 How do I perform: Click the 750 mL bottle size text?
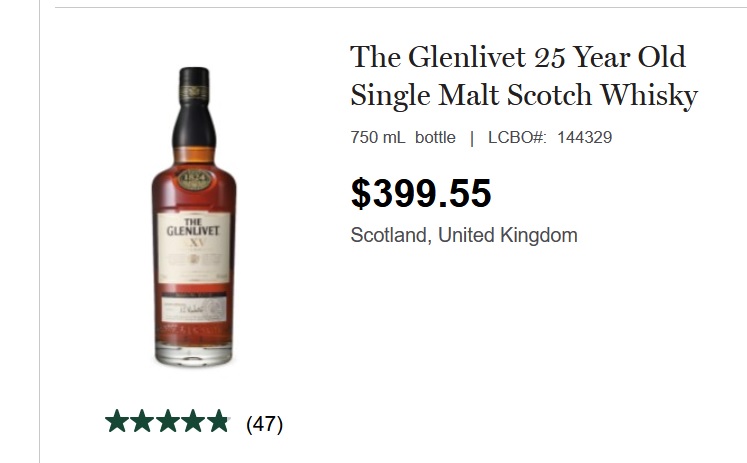pos(403,137)
